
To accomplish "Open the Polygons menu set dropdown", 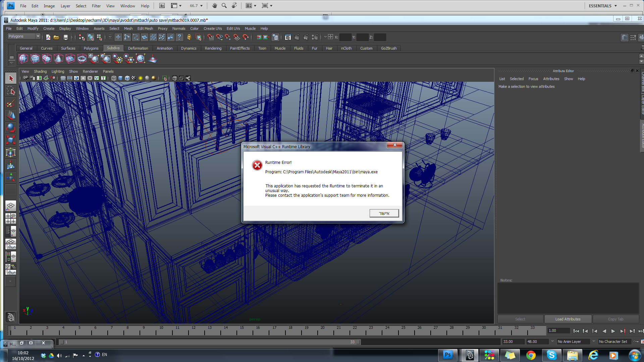I will pyautogui.click(x=24, y=37).
